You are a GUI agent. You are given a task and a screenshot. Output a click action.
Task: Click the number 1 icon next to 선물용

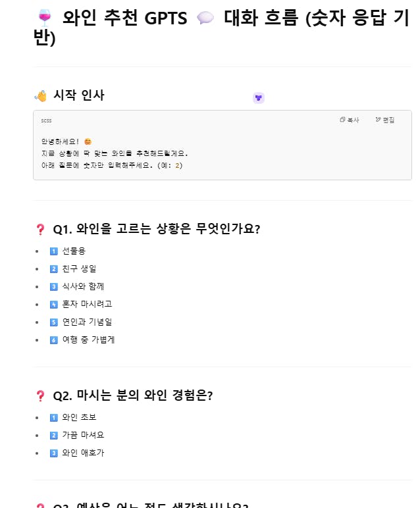tap(53, 251)
